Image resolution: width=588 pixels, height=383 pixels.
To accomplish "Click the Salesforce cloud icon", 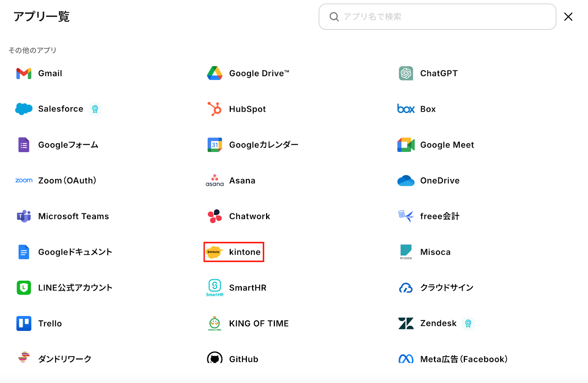I will pos(24,109).
